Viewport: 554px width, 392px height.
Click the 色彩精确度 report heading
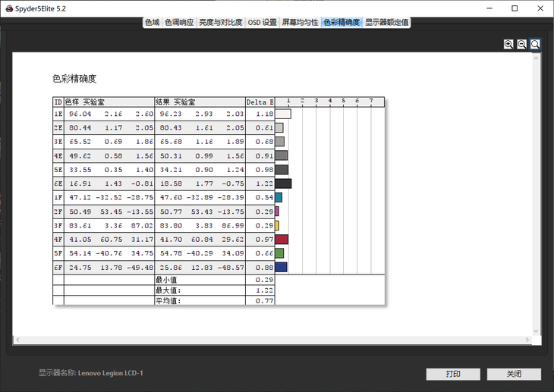point(74,78)
